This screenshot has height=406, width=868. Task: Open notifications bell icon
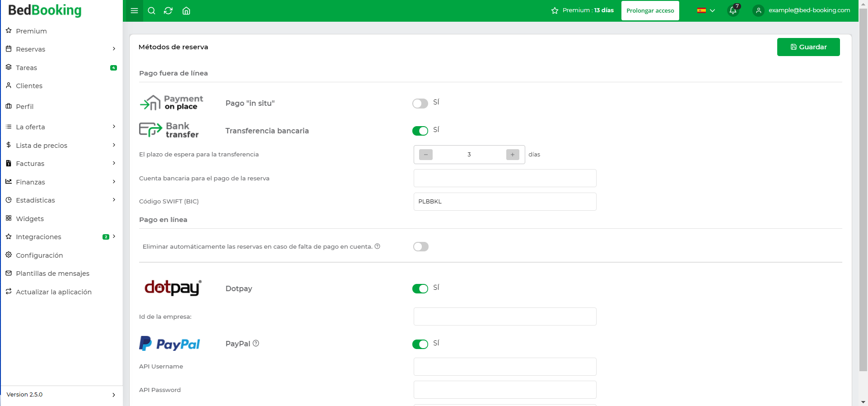click(x=733, y=10)
